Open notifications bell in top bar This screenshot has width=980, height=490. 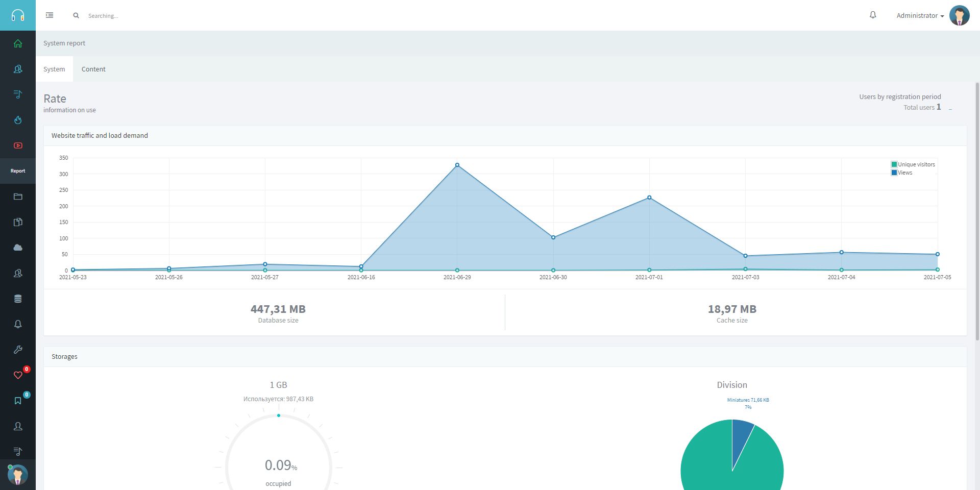[x=873, y=15]
